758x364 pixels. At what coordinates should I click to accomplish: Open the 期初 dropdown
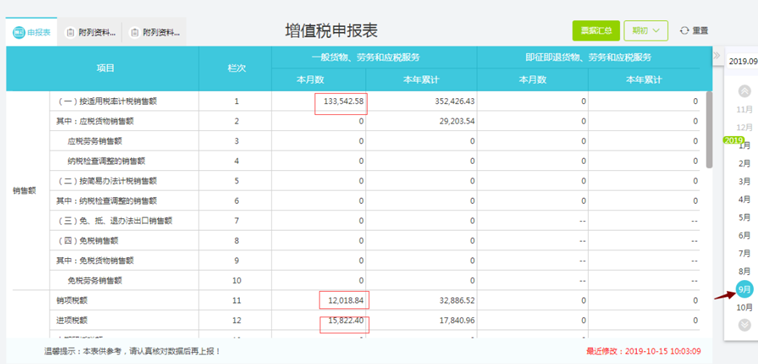646,30
